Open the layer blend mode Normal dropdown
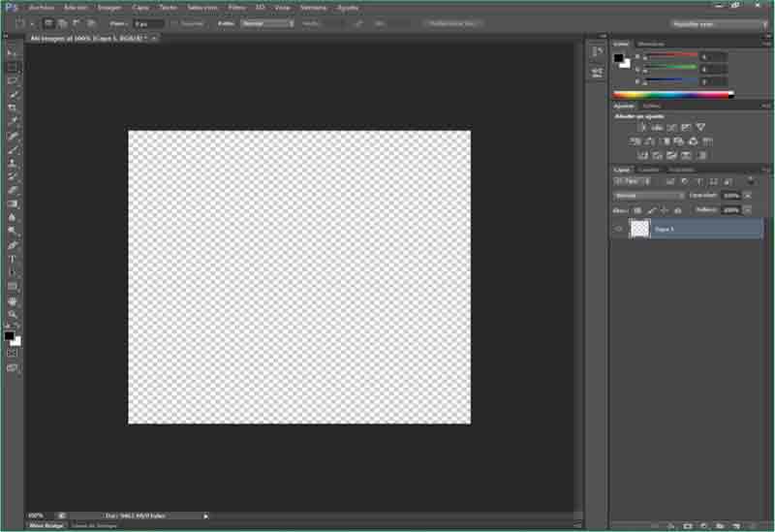Screen dimensions: 775x532 pos(649,195)
